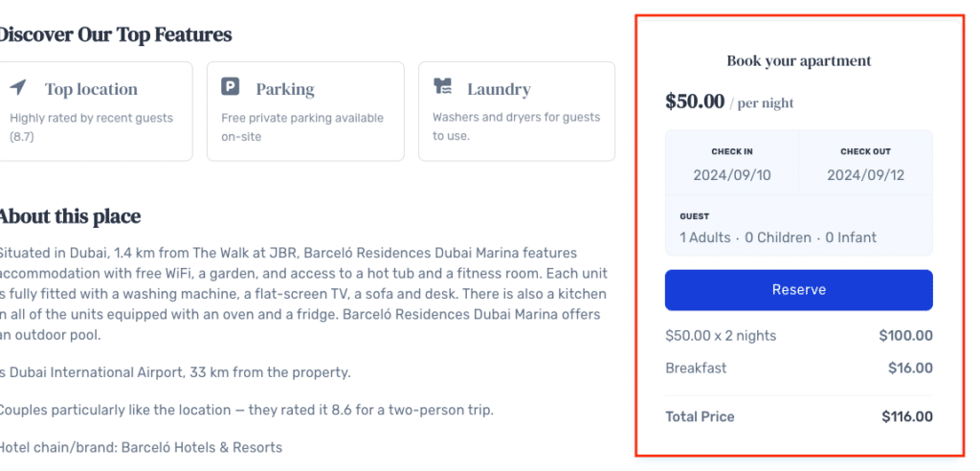Click the Parking P icon
Image resolution: width=980 pixels, height=471 pixels.
[x=230, y=86]
